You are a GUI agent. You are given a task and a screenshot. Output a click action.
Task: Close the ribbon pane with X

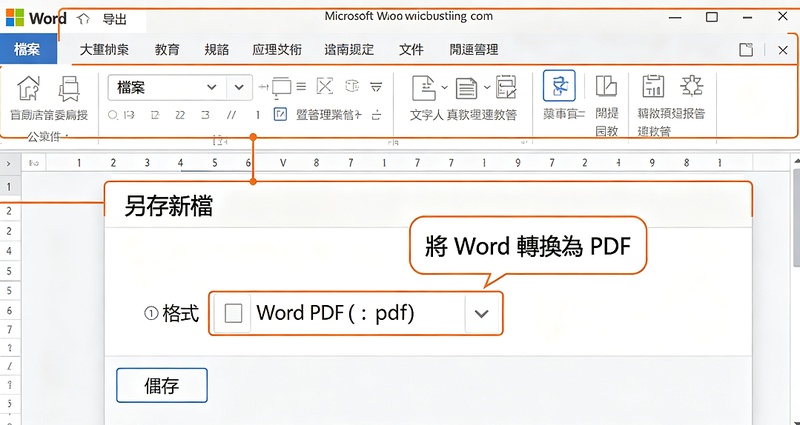tap(783, 50)
